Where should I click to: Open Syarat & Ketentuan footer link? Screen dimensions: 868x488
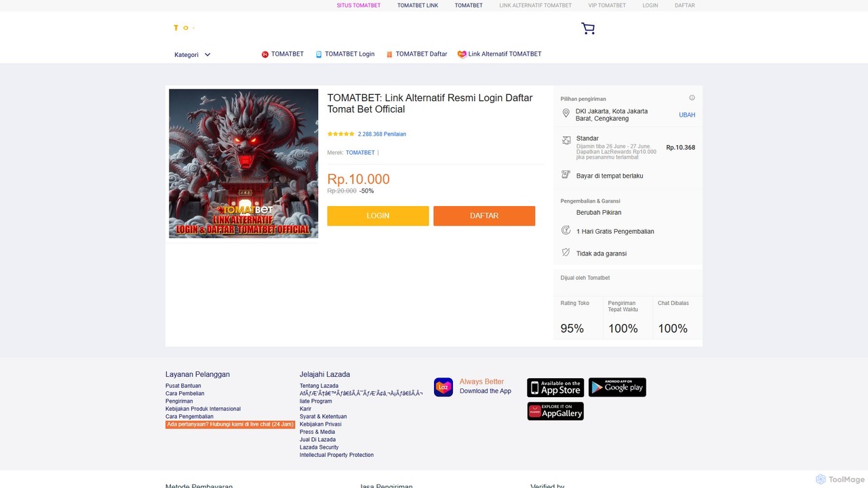[323, 417]
